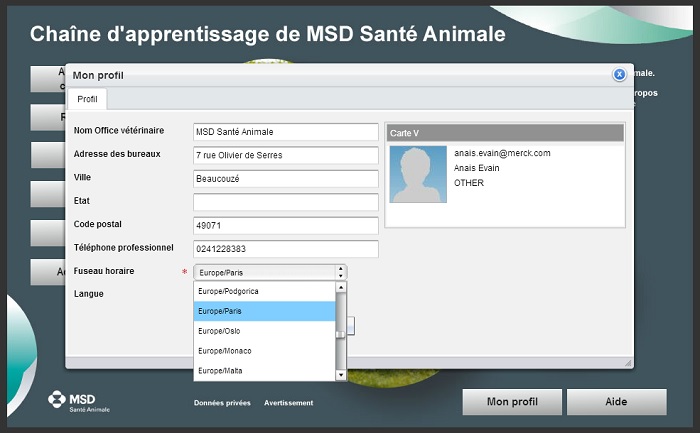Switch to the Profil tab
This screenshot has width=700, height=433.
pos(87,99)
